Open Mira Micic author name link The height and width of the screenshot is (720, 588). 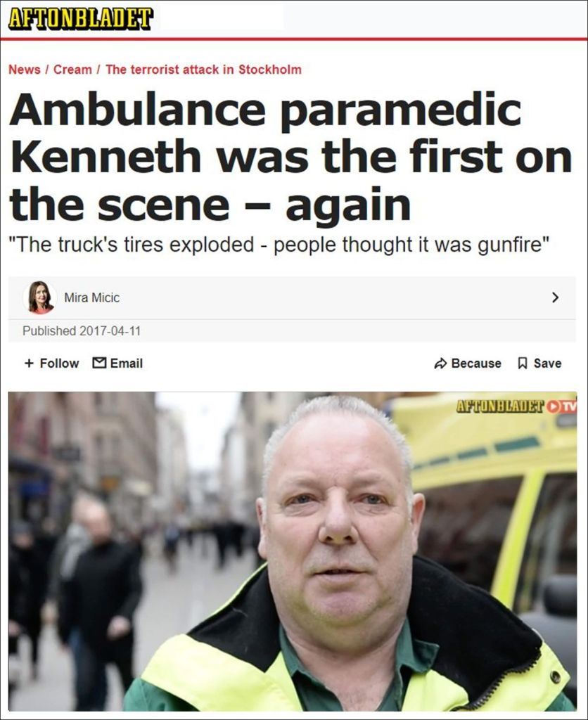tap(92, 297)
